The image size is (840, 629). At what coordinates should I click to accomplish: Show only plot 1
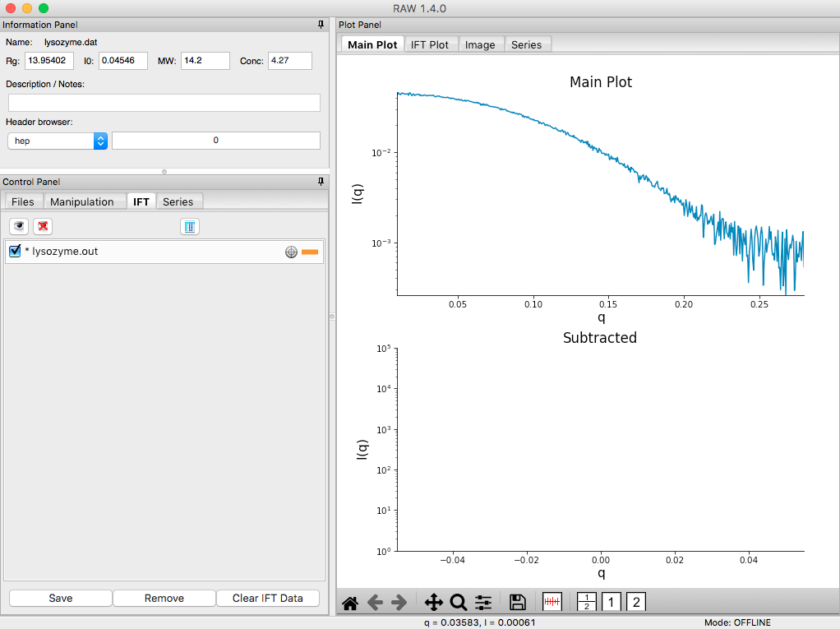pyautogui.click(x=612, y=602)
